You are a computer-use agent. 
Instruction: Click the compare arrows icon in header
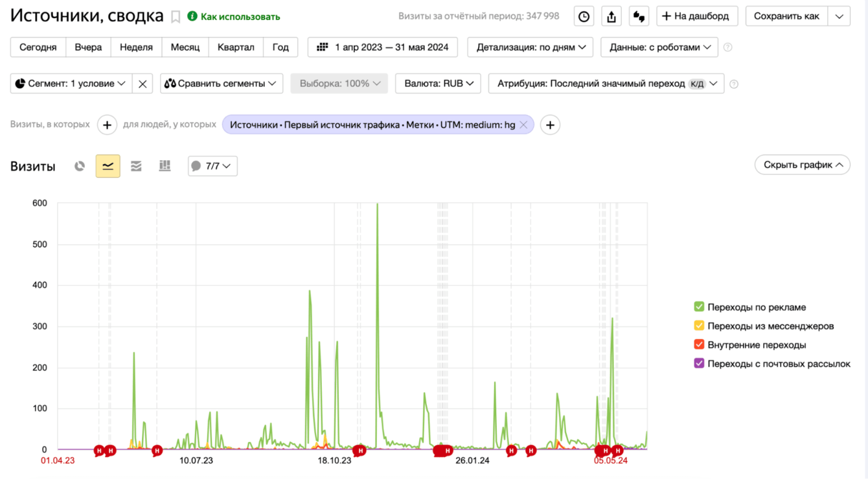[x=639, y=17]
